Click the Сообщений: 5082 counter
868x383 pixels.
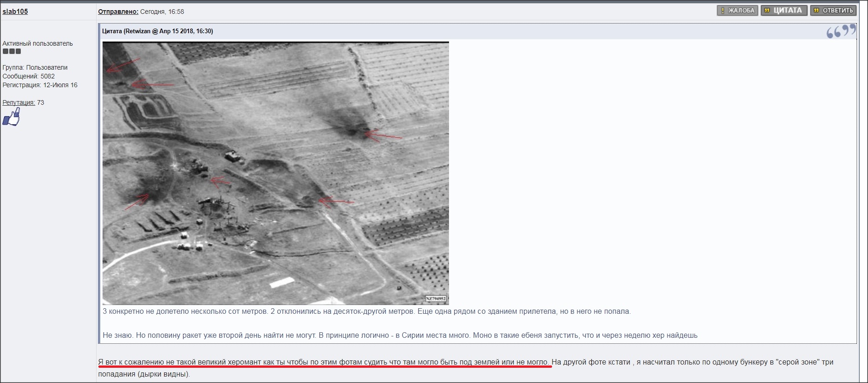tap(29, 76)
